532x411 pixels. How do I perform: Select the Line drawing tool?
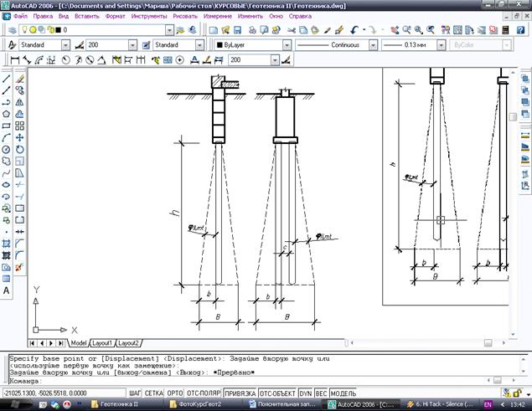(7, 78)
